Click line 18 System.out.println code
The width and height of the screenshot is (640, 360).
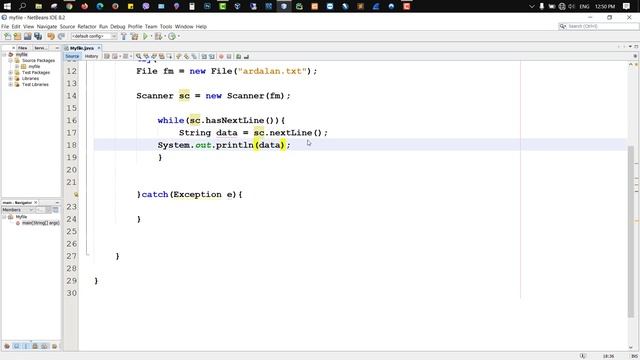tap(224, 145)
